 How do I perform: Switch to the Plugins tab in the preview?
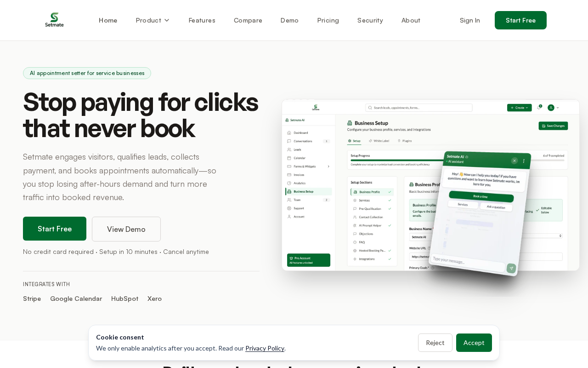point(405,141)
